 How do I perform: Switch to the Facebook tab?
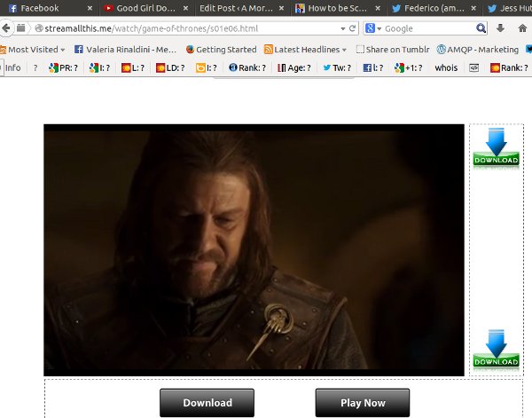coord(51,8)
